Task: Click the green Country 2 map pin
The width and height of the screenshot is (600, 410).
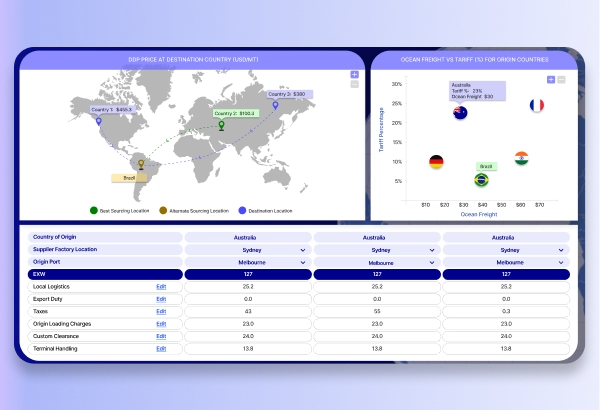Action: point(222,127)
